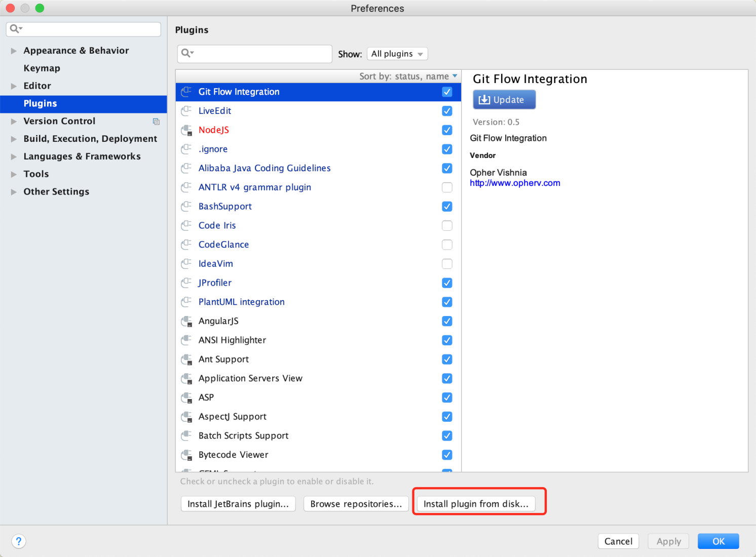Open the http://www.opherv.com vendor link

(x=515, y=183)
